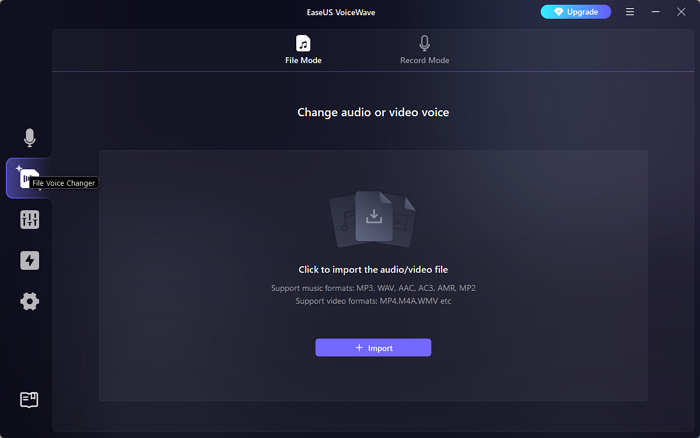Click 'Click to import the audio/video file' text
The width and height of the screenshot is (700, 438).
click(373, 270)
